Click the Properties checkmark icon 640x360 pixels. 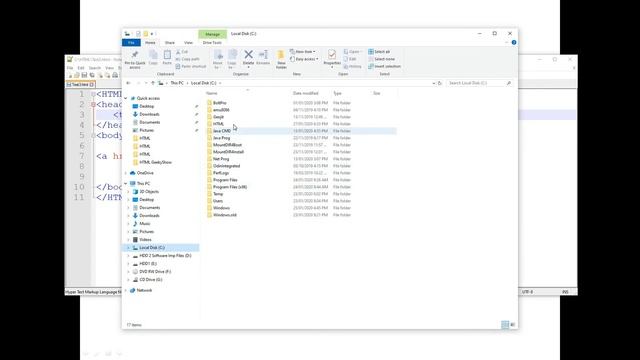point(332,54)
